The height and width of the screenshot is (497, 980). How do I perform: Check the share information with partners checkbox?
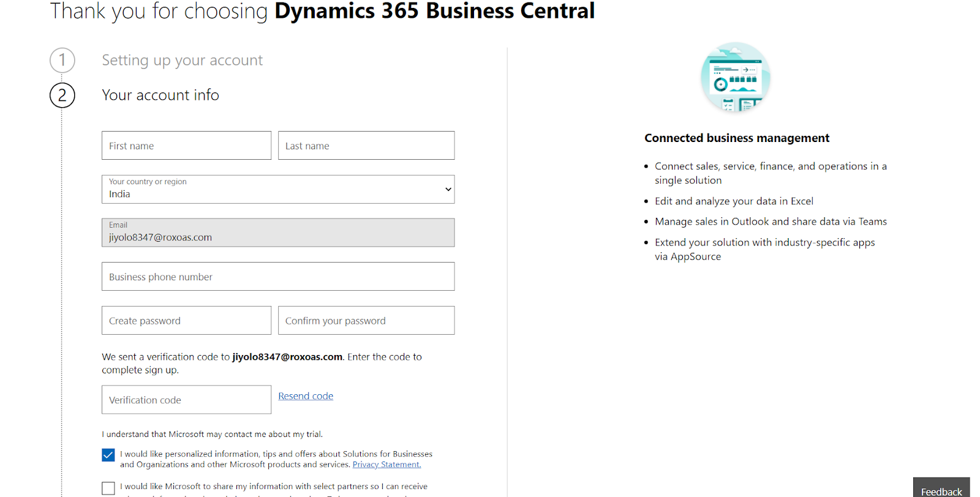point(108,488)
